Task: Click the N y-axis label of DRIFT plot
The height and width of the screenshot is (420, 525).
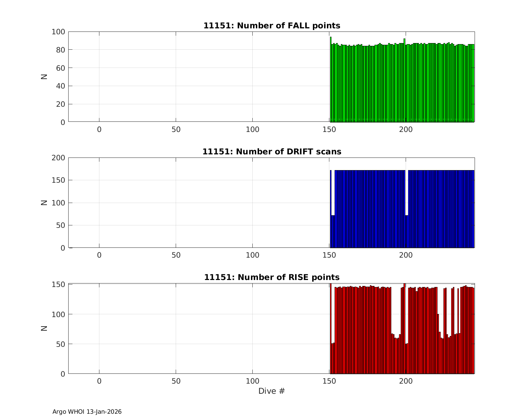Action: coord(44,203)
